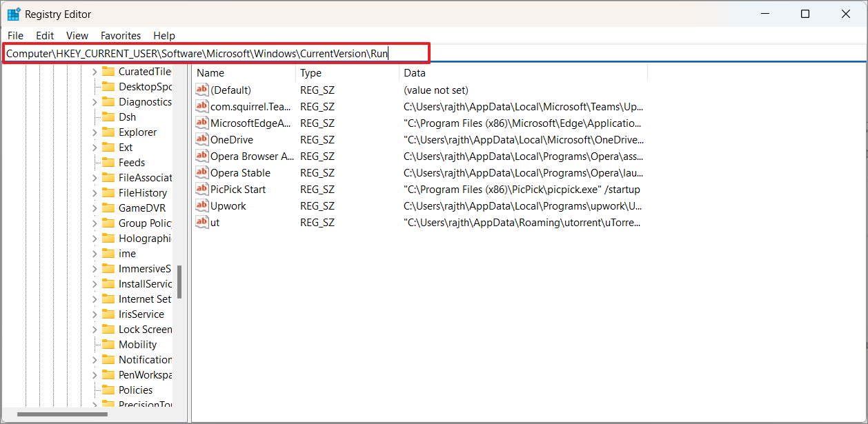Open the Help menu
The height and width of the screenshot is (424, 868).
point(164,35)
